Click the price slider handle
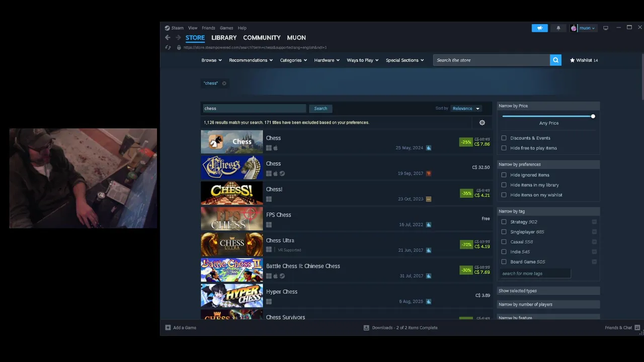644x362 pixels. pos(593,117)
